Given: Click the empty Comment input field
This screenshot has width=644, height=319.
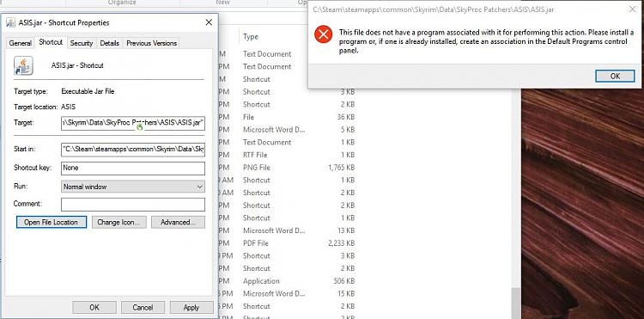Looking at the screenshot, I should click(x=133, y=205).
